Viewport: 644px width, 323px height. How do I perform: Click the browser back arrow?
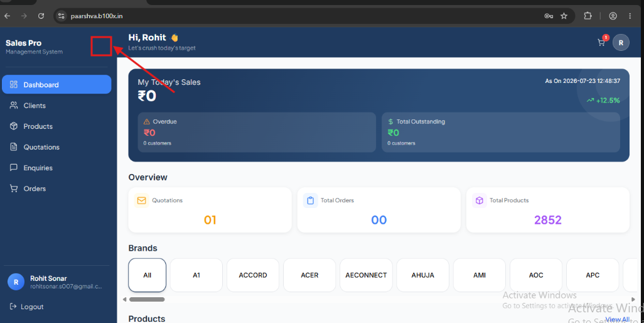click(x=8, y=16)
